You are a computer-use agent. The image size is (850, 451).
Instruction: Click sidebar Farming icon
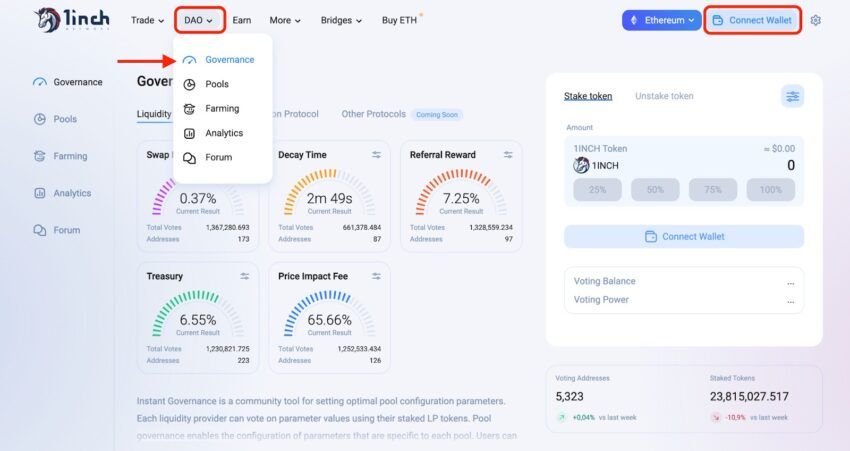coord(40,156)
